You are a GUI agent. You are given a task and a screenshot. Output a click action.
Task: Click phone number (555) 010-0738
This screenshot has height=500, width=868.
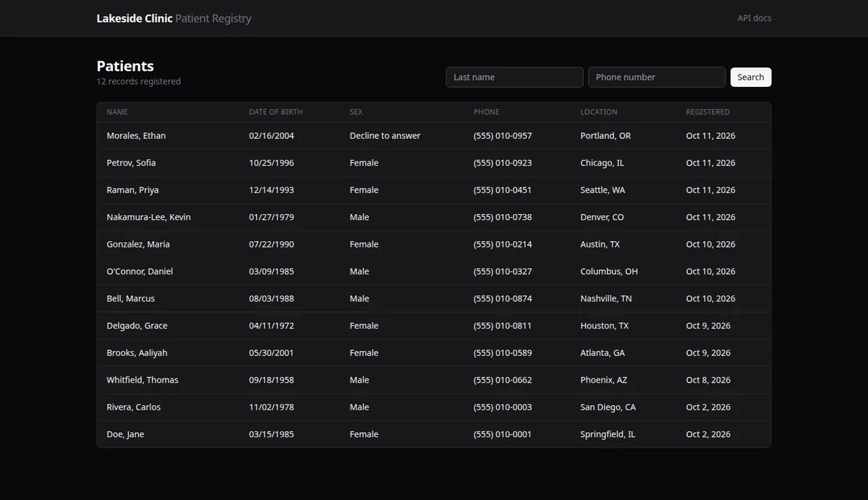pyautogui.click(x=503, y=217)
